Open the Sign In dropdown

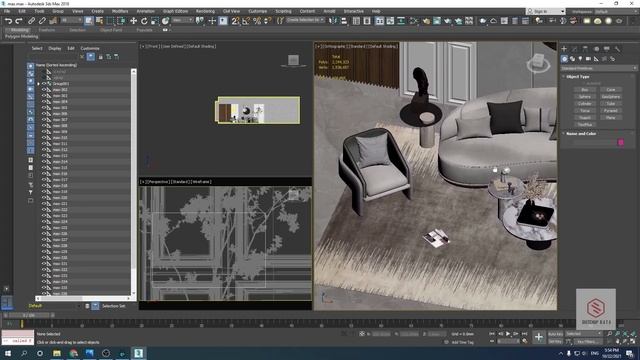coord(546,11)
